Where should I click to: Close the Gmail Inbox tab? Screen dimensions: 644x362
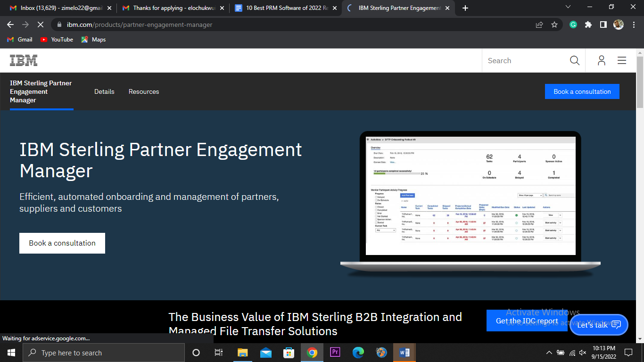click(109, 8)
